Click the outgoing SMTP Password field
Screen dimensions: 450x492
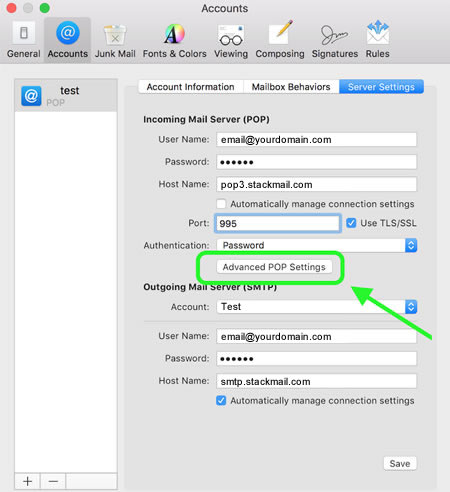pos(316,359)
